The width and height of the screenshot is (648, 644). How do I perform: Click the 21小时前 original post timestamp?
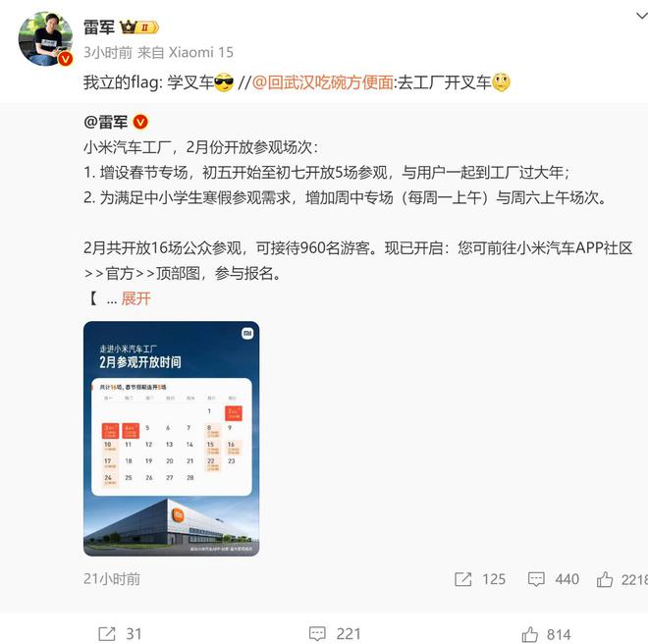point(112,579)
